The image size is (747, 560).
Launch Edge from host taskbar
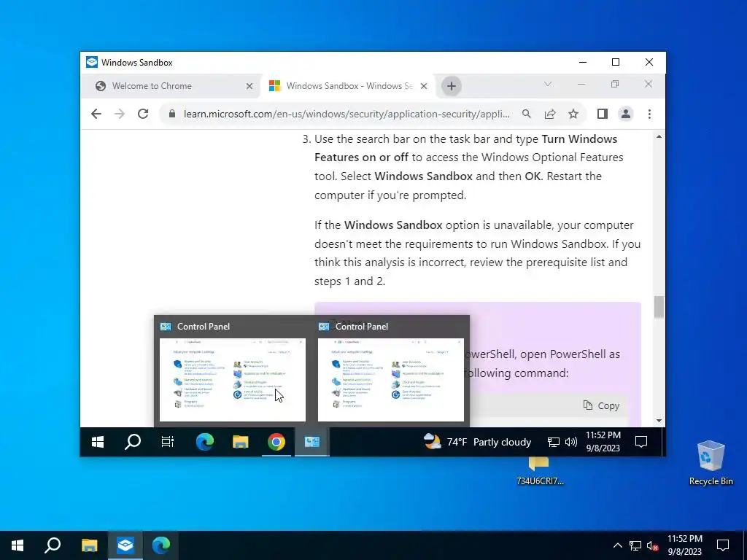[x=161, y=545]
